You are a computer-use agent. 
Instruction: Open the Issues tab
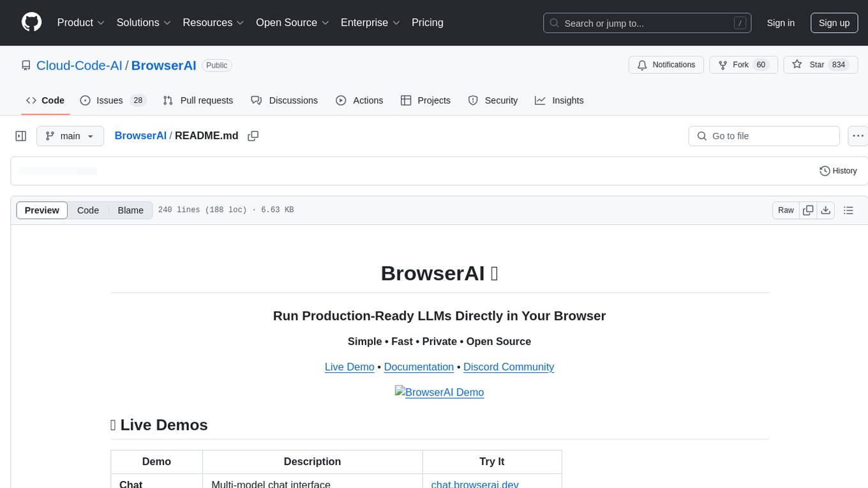(x=113, y=100)
